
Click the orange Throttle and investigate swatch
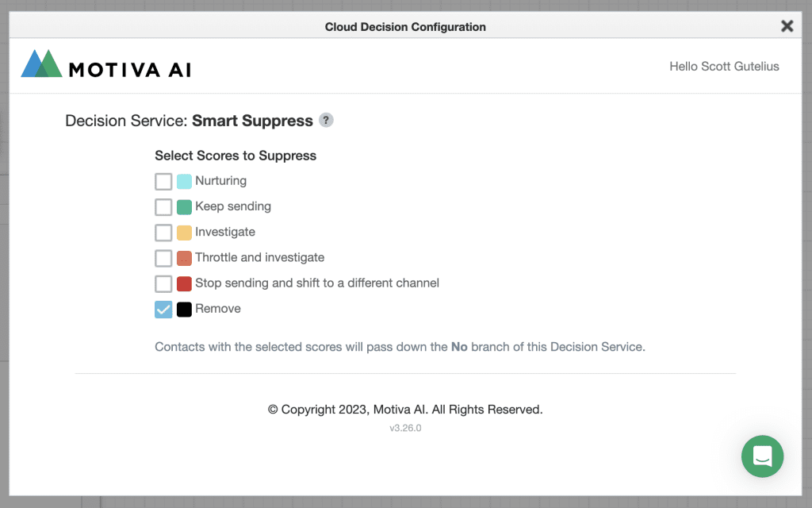click(184, 258)
